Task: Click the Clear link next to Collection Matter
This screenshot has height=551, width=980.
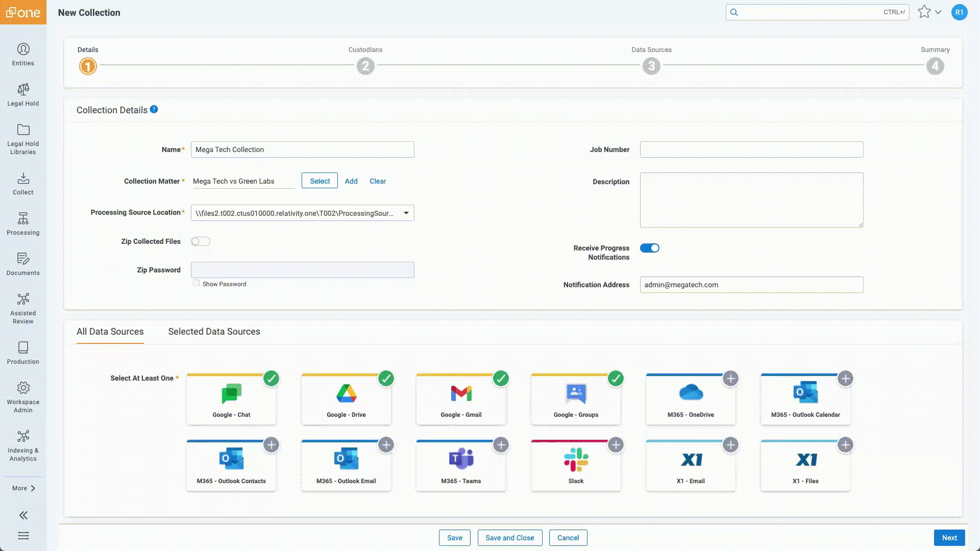Action: pyautogui.click(x=378, y=181)
